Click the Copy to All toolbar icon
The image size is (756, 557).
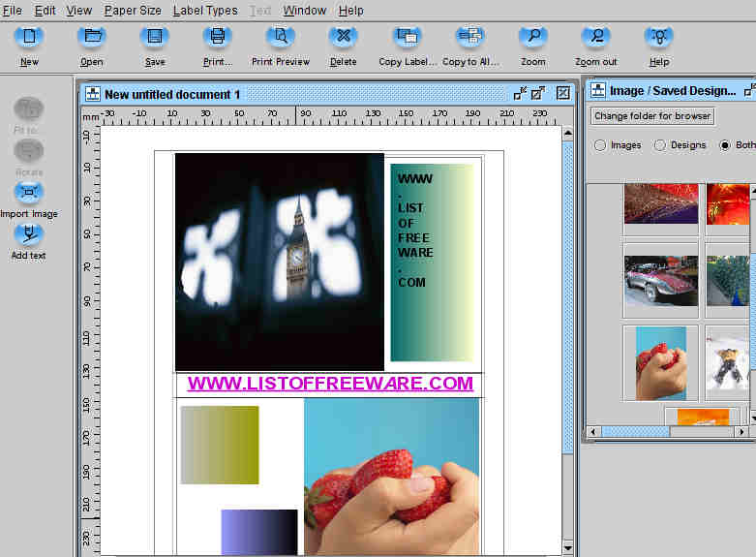(x=470, y=38)
